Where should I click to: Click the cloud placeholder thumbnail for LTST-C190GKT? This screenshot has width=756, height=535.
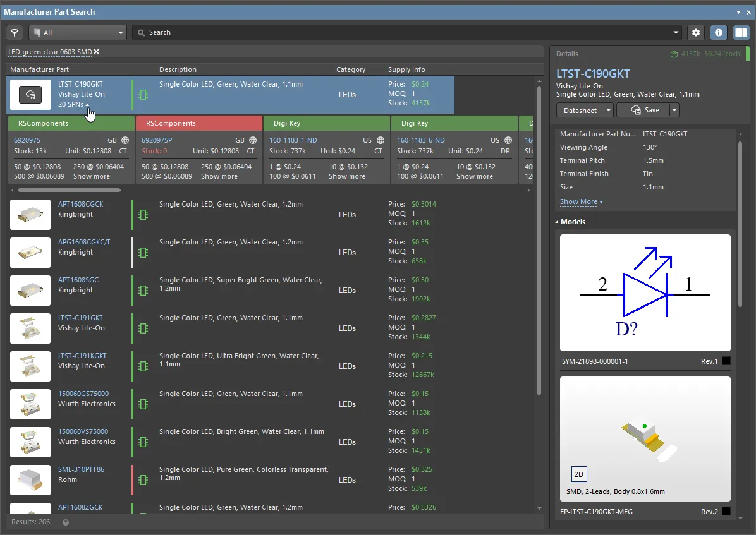(30, 95)
